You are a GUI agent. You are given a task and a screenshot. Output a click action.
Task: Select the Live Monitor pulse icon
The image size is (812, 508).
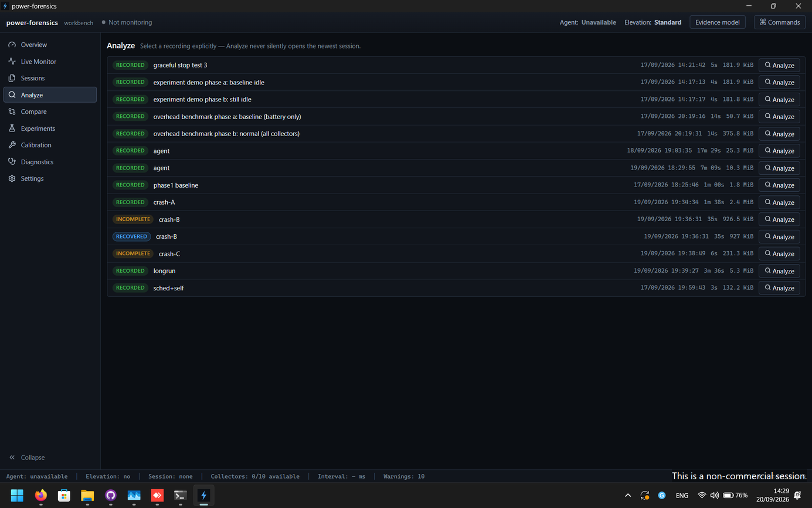point(12,62)
